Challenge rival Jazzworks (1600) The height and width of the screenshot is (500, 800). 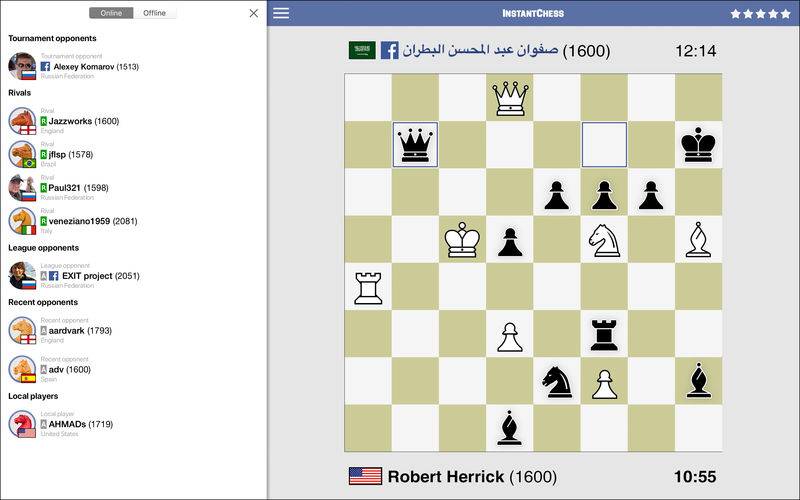(x=84, y=121)
